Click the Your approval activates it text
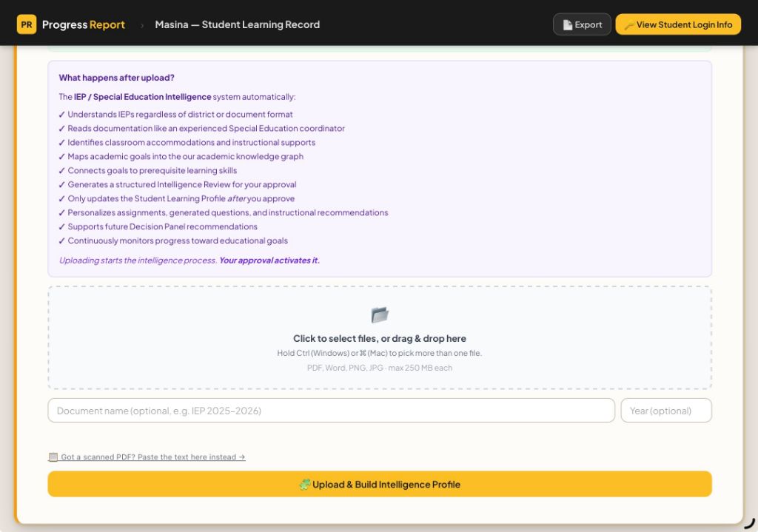758x532 pixels. pyautogui.click(x=269, y=260)
